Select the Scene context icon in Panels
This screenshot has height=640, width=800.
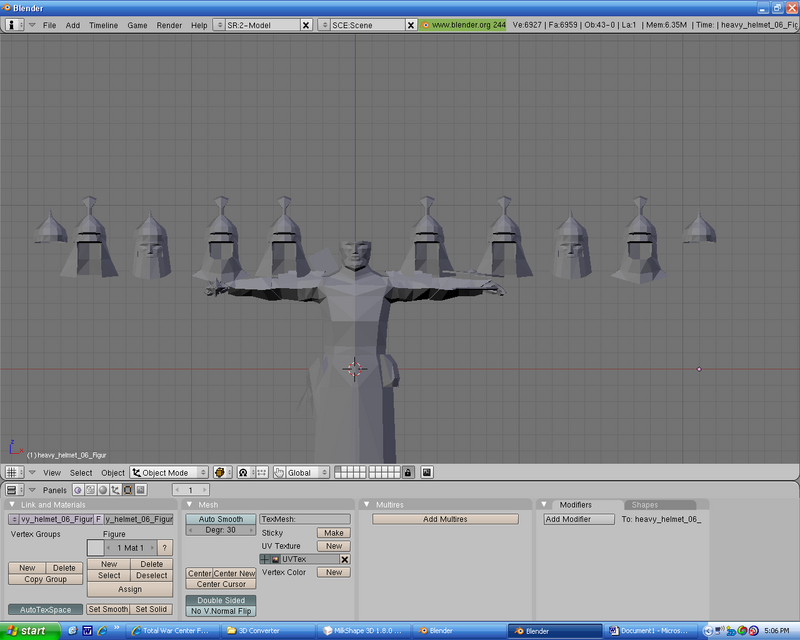tap(140, 490)
